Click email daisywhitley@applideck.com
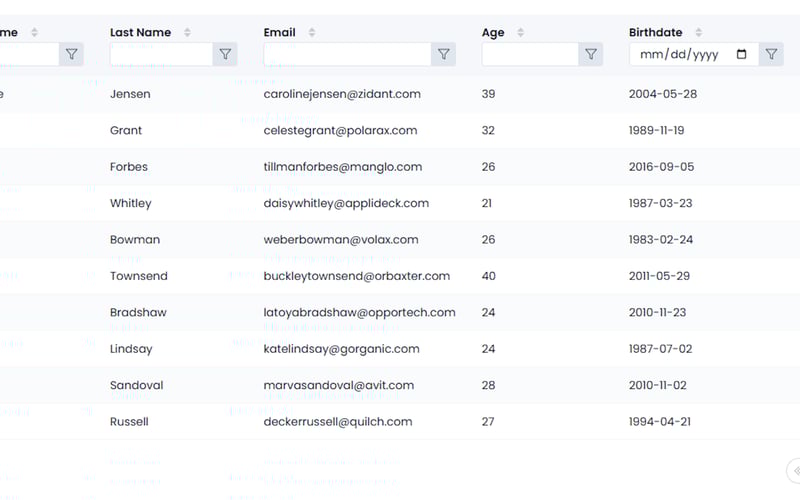Screen dimensions: 800x500 click(346, 203)
